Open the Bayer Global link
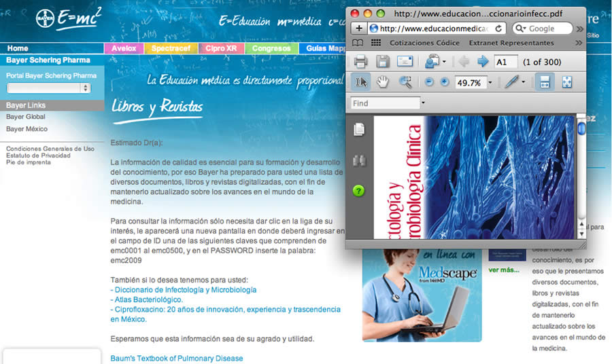The width and height of the screenshot is (612, 364). tap(25, 117)
